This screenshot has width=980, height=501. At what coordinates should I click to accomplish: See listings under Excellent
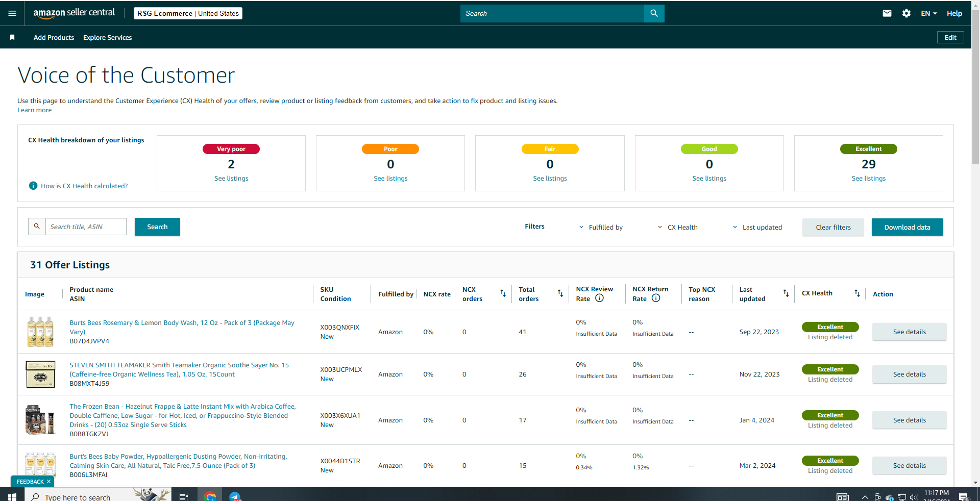pos(868,178)
